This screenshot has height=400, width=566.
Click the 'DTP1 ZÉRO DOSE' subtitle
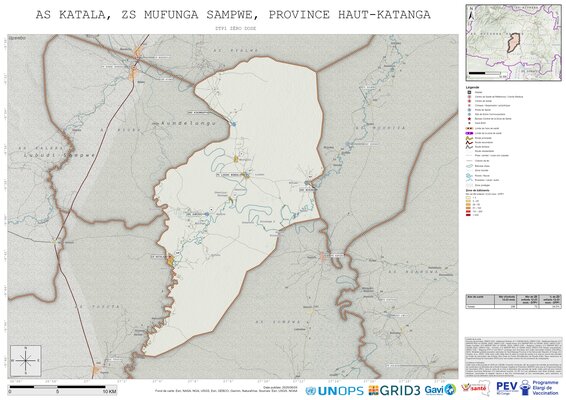(x=235, y=28)
